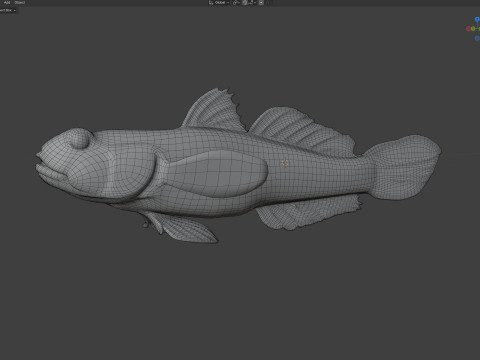Viewport: 480px width, 360px height.
Task: Open the Global transform orientation dropdown
Action: pyautogui.click(x=219, y=3)
